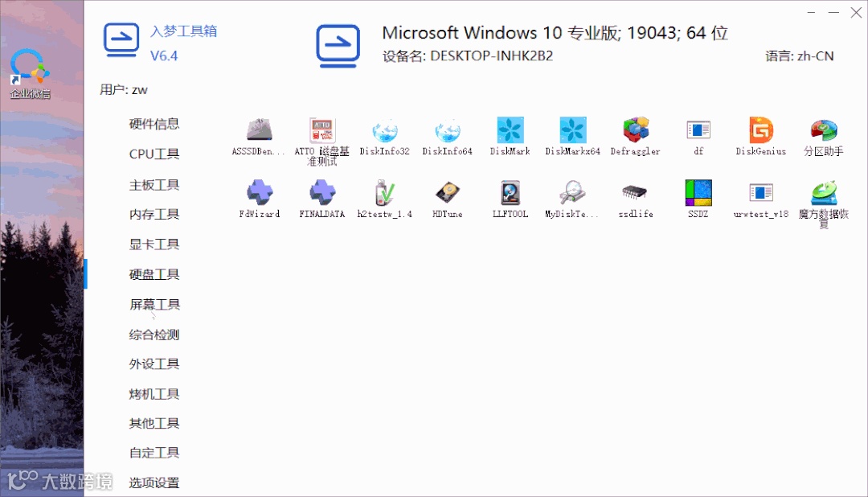
Task: Select the 硬盘工具 section
Action: tap(154, 274)
